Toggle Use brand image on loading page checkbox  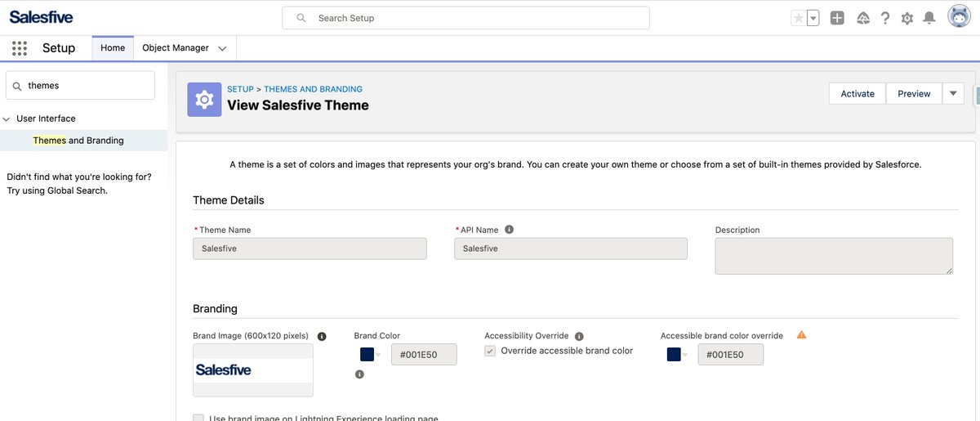pos(198,418)
